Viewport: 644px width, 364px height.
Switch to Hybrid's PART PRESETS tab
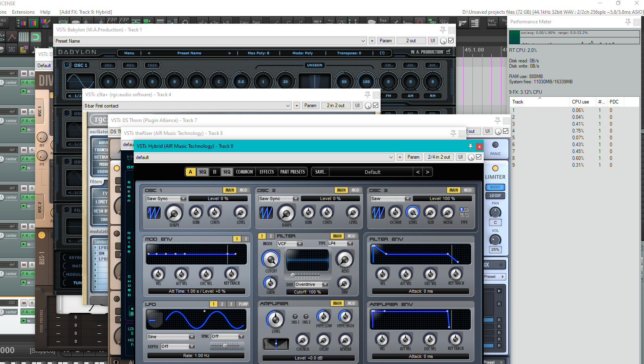[292, 172]
